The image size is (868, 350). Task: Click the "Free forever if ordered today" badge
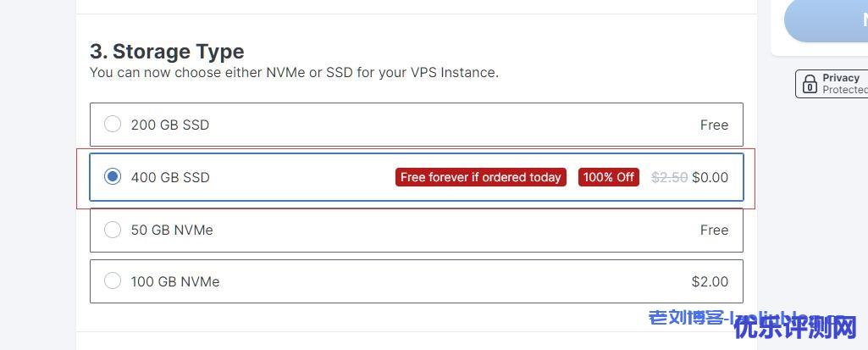tap(480, 177)
